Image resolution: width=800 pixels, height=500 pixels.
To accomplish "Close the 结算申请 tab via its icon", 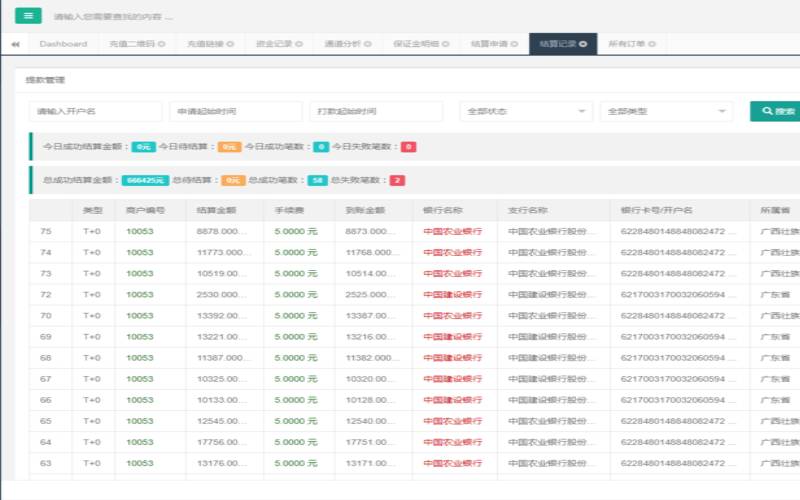I will pyautogui.click(x=514, y=44).
